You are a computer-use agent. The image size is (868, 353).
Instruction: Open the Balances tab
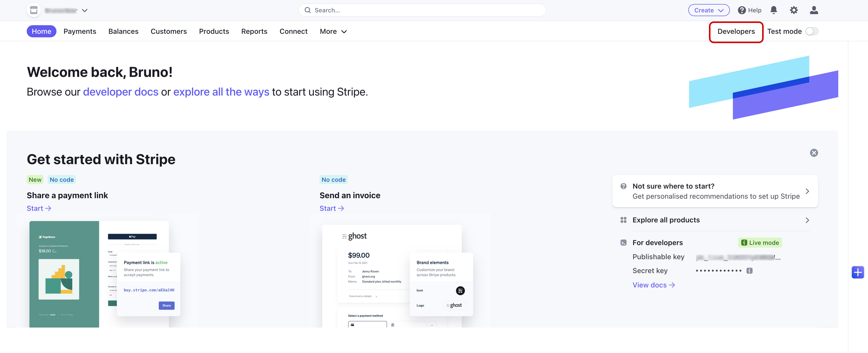coord(123,31)
